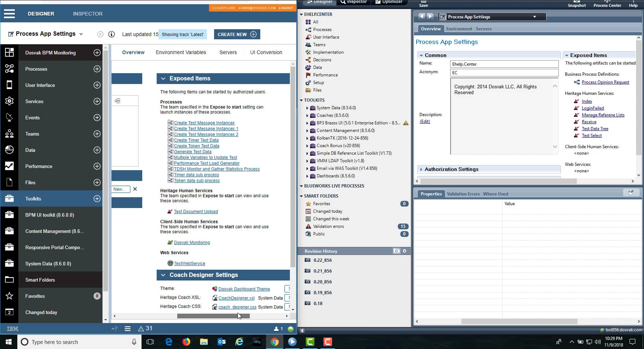Select the Services icon in left sidebar
This screenshot has height=349, width=644.
pos(9,101)
